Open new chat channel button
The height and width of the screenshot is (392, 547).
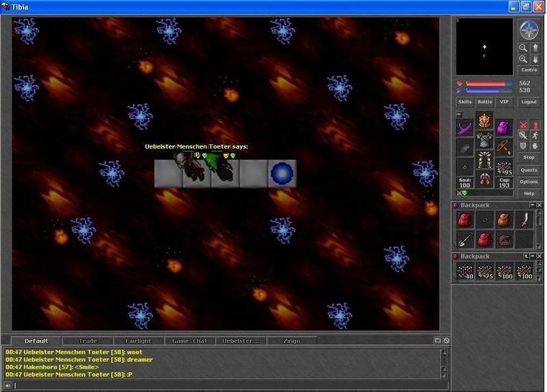pos(438,340)
